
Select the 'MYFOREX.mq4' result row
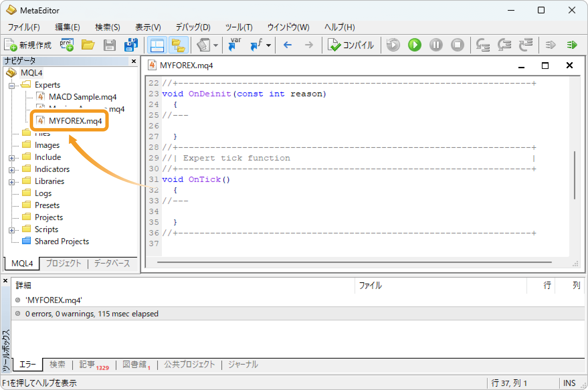(299, 300)
